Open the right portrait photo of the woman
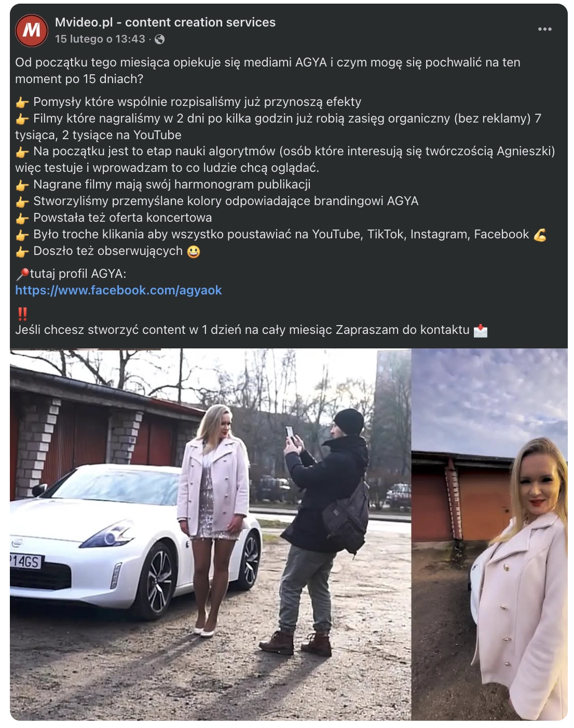The height and width of the screenshot is (728, 574). coord(489,534)
